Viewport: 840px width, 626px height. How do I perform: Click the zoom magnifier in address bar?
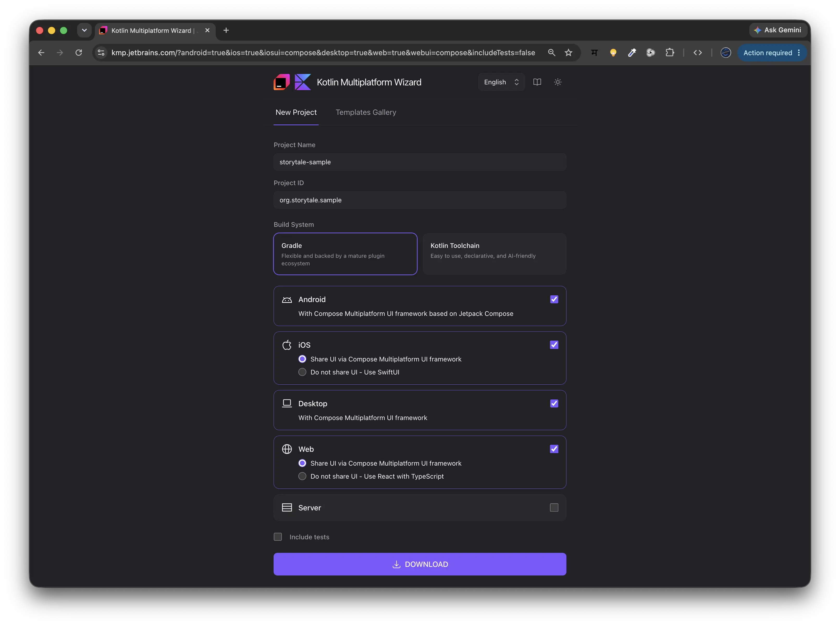(x=551, y=53)
